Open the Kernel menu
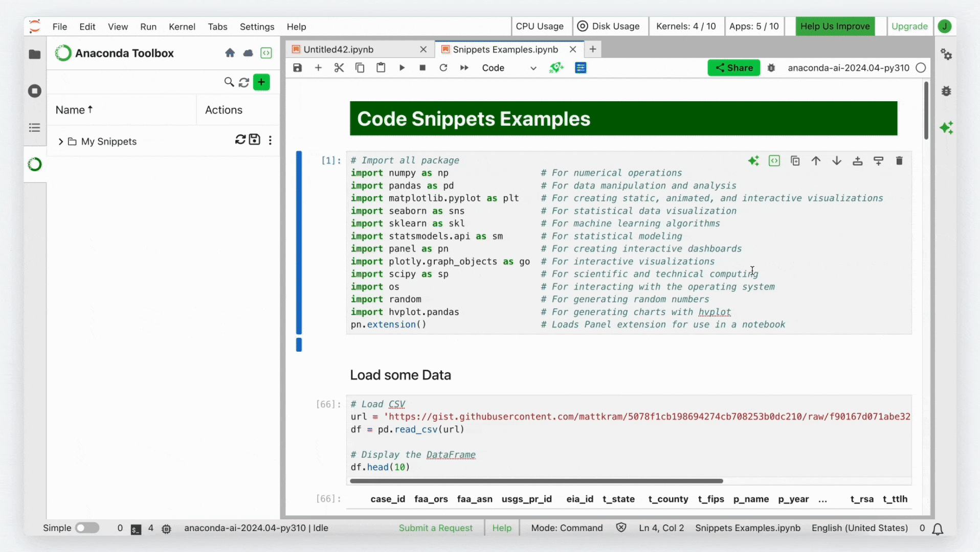The width and height of the screenshot is (980, 552). tap(182, 27)
